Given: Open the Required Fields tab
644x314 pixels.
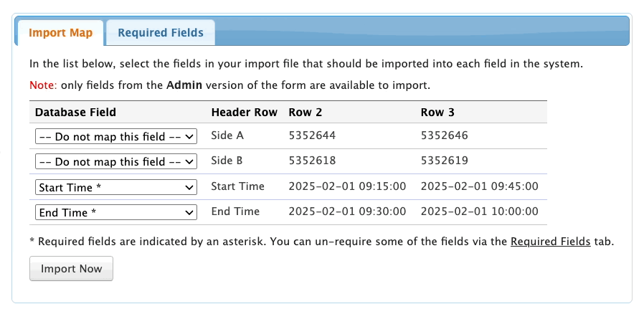Looking at the screenshot, I should 161,33.
